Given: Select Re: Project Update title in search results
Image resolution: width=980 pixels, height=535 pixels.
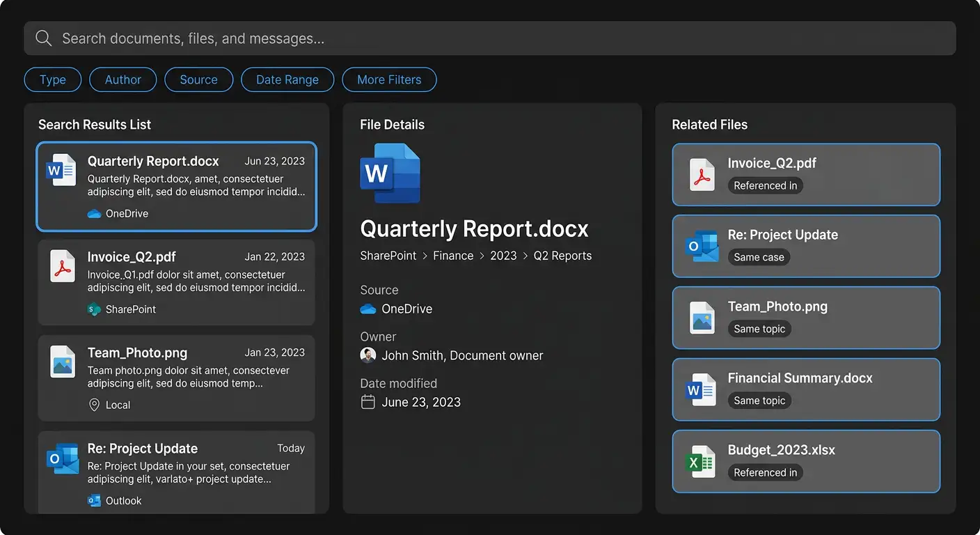Looking at the screenshot, I should tap(143, 449).
